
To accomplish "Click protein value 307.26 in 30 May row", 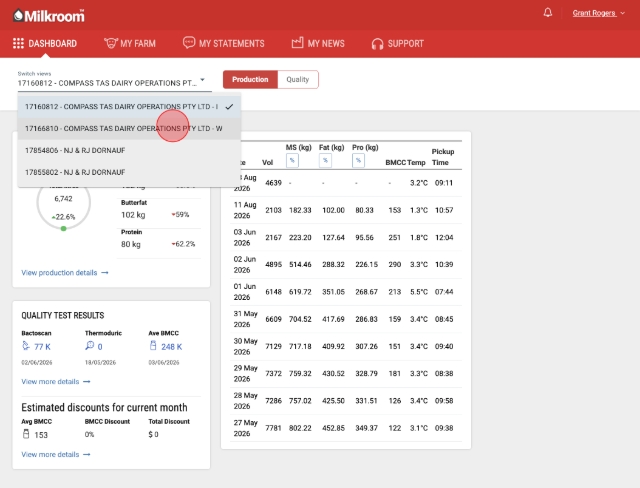I will pos(366,346).
